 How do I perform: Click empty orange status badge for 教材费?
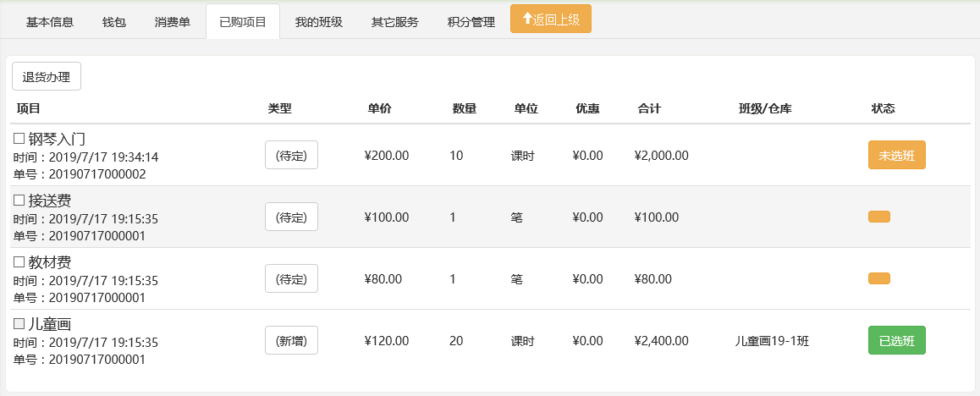pyautogui.click(x=879, y=278)
